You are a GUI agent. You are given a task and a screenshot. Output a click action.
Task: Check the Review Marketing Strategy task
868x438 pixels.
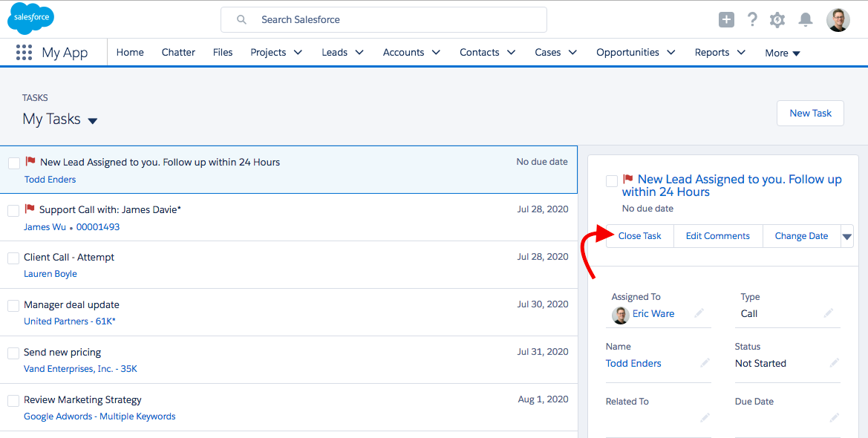[13, 401]
